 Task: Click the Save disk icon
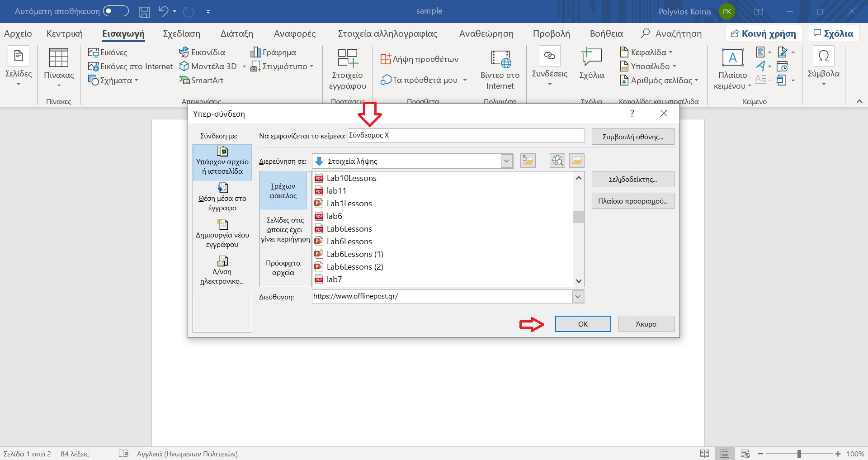144,11
